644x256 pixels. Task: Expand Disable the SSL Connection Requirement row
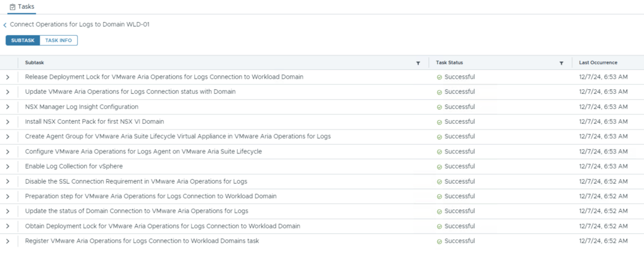click(x=8, y=181)
